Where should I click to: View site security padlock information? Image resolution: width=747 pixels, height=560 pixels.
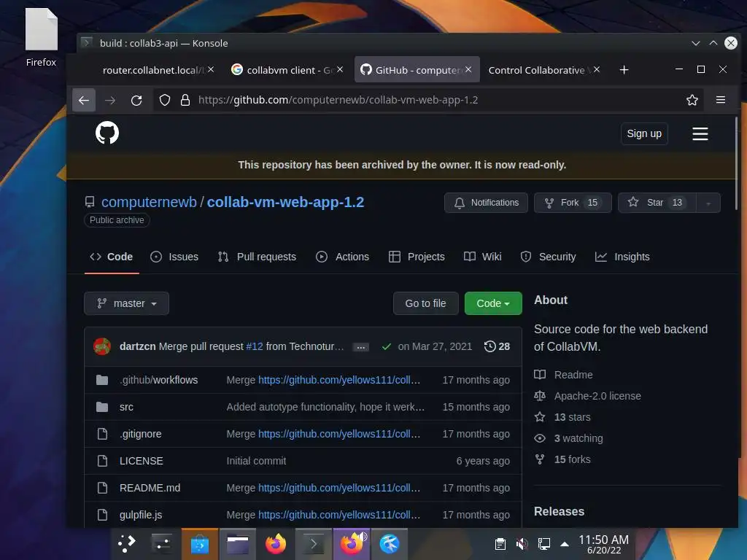tap(185, 100)
